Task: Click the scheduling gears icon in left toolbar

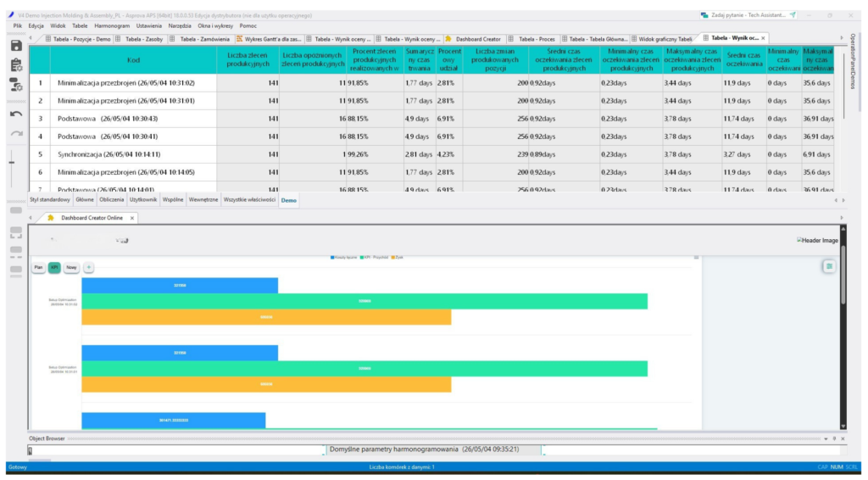Action: coord(16,85)
